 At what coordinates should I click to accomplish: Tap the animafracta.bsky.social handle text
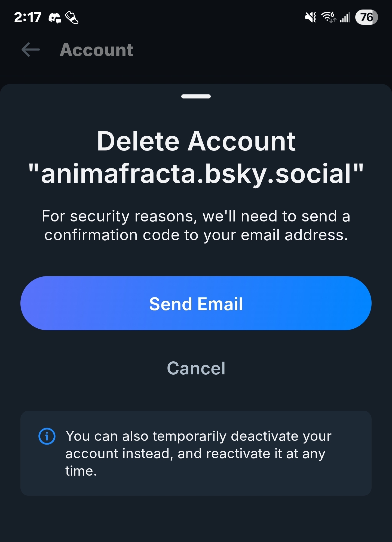196,174
